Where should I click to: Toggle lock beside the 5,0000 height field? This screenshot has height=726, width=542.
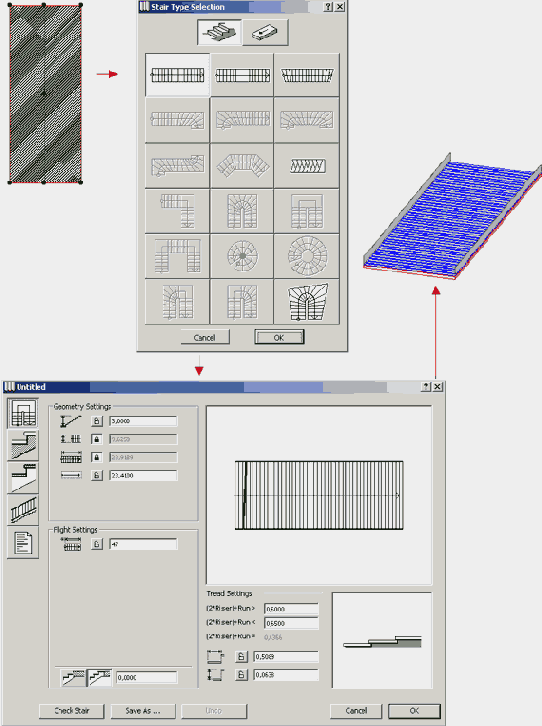tap(96, 421)
